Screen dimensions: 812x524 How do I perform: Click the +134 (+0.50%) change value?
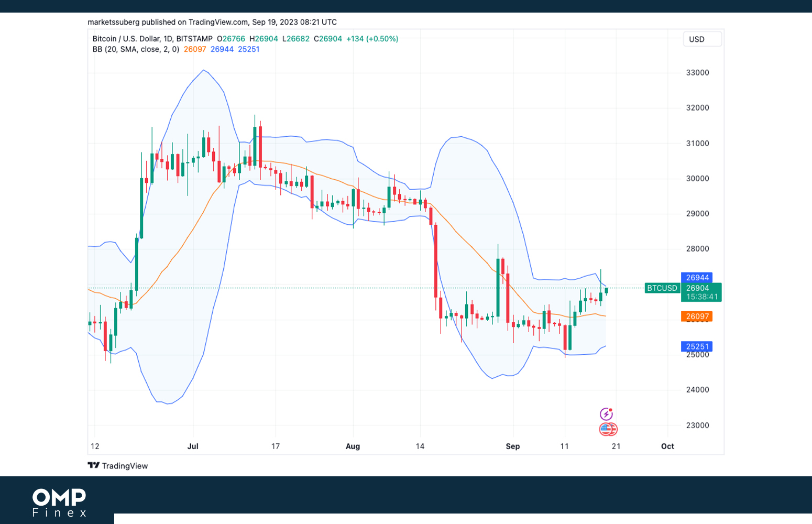tap(372, 39)
